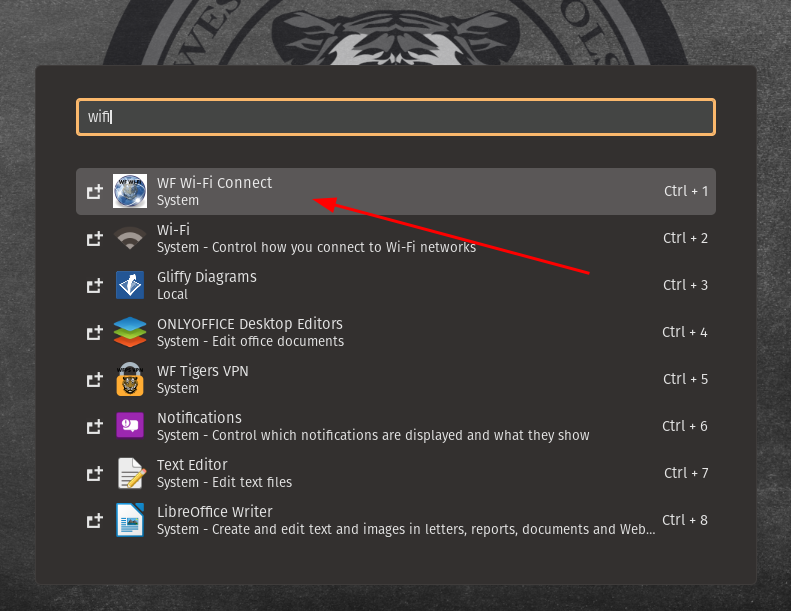Viewport: 791px width, 611px height.
Task: Open Wi-Fi network settings result
Action: (396, 238)
